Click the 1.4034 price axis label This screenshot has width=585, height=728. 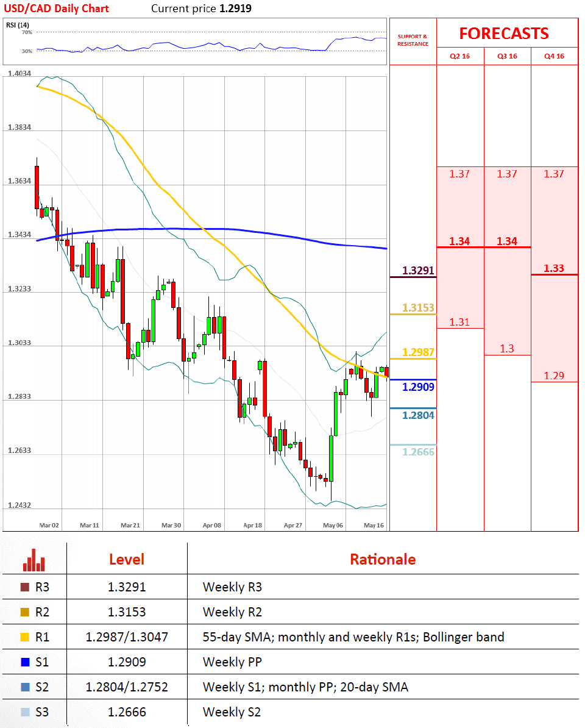[x=19, y=73]
